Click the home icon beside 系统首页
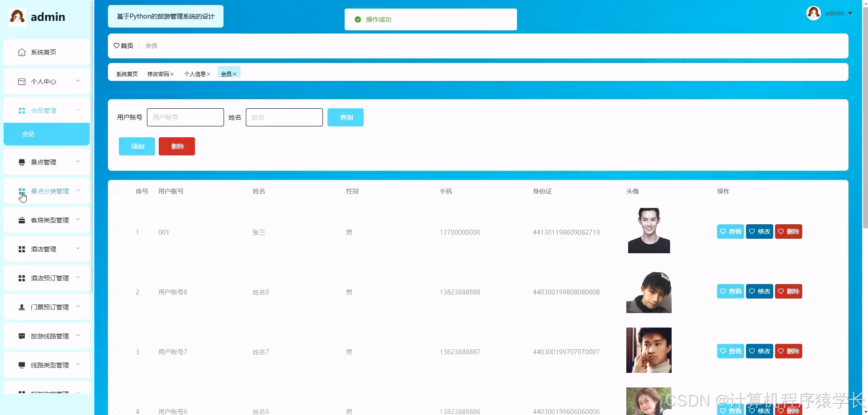The image size is (868, 415). pos(21,53)
